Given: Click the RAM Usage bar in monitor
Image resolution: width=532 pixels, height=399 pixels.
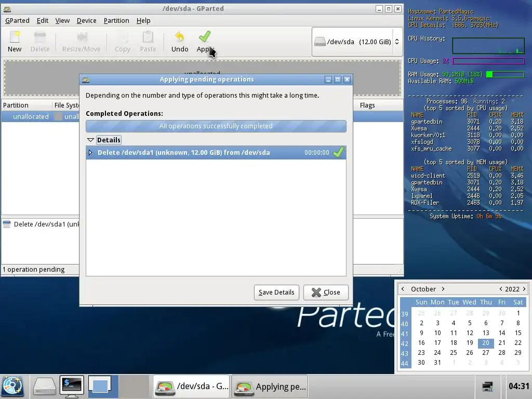Looking at the screenshot, I should [505, 74].
